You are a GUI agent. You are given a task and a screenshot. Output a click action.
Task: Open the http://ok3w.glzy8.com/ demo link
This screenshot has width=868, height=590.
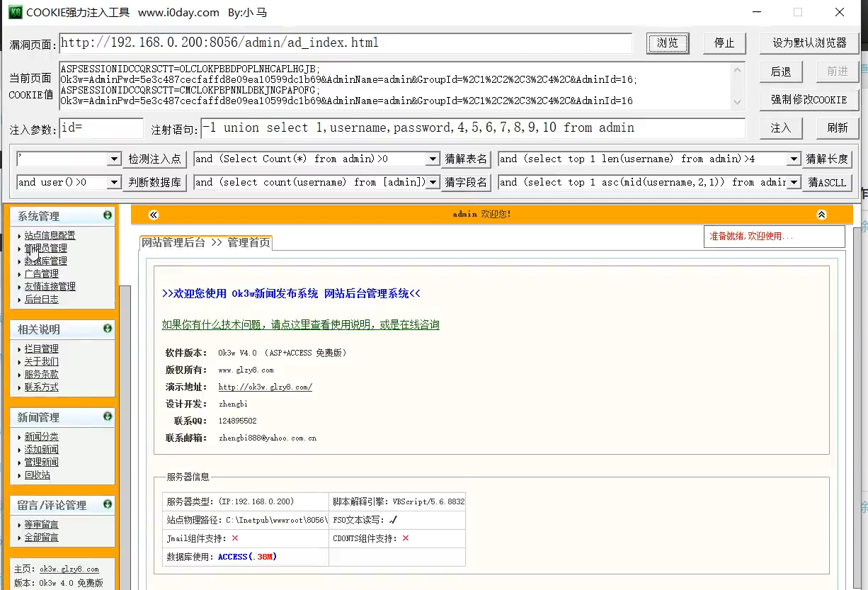click(265, 387)
